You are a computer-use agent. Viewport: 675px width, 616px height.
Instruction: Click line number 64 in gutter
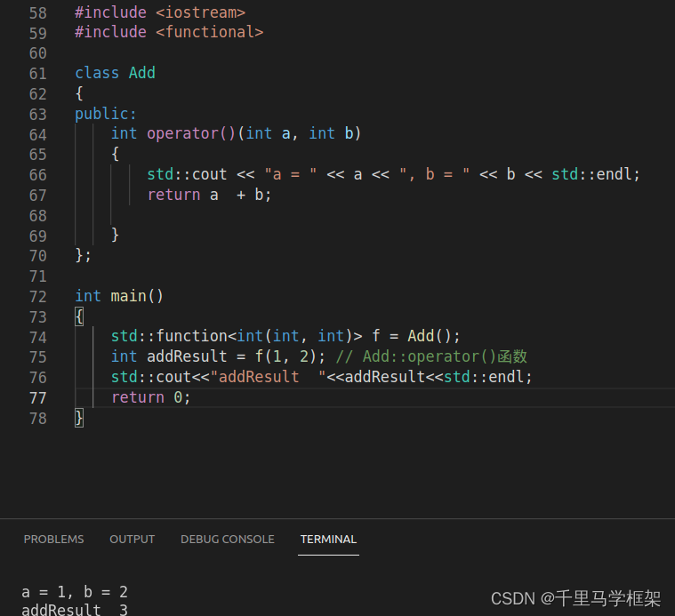point(38,134)
